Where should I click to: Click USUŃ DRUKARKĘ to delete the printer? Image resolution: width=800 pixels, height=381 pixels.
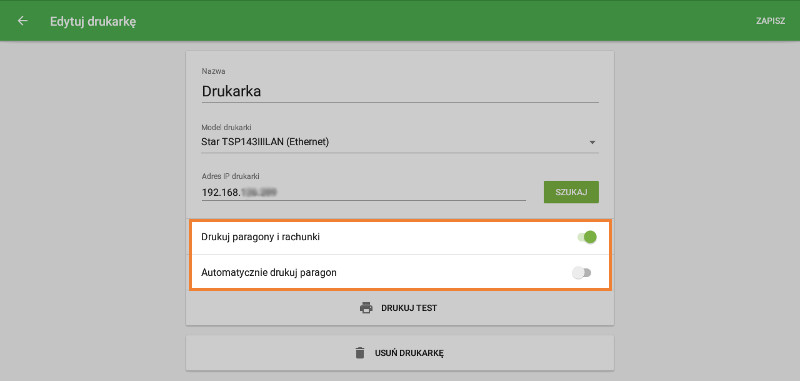click(x=409, y=353)
